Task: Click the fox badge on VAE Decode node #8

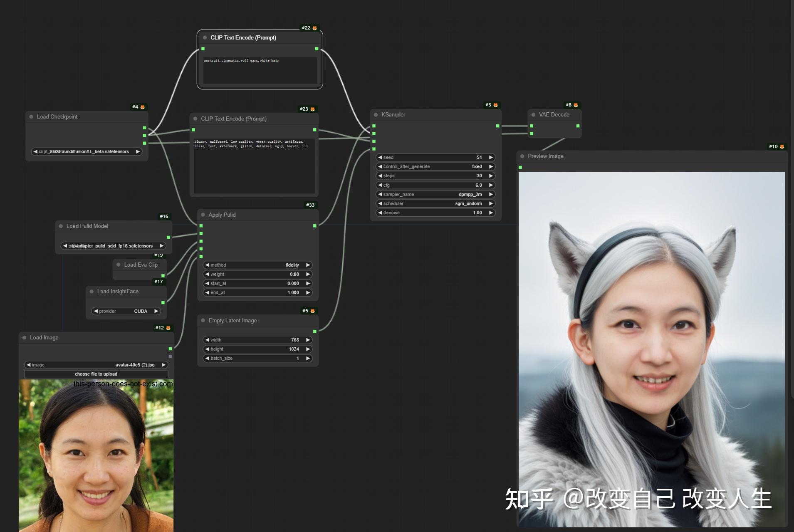Action: click(576, 105)
